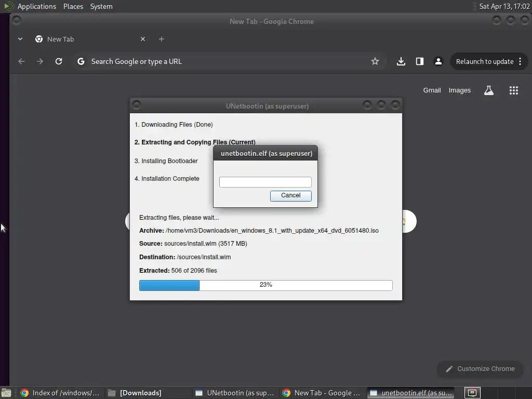Open the Places menu
The width and height of the screenshot is (532, 399).
click(73, 6)
